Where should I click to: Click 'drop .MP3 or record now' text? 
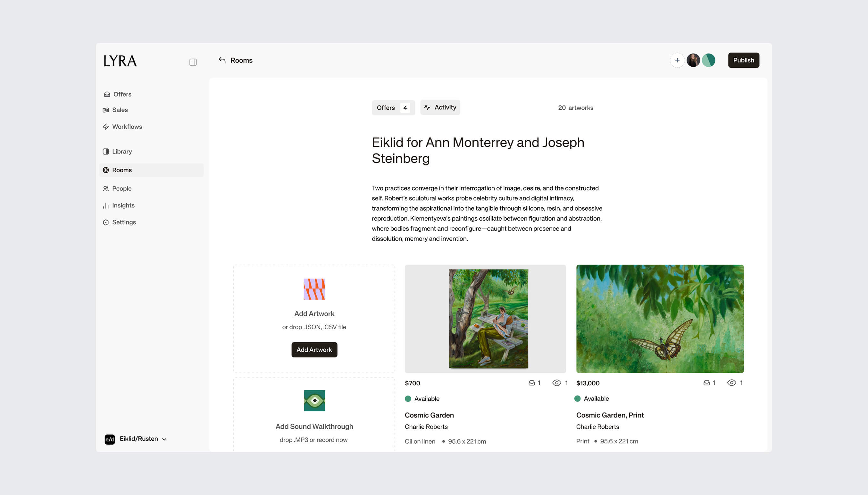pos(313,440)
